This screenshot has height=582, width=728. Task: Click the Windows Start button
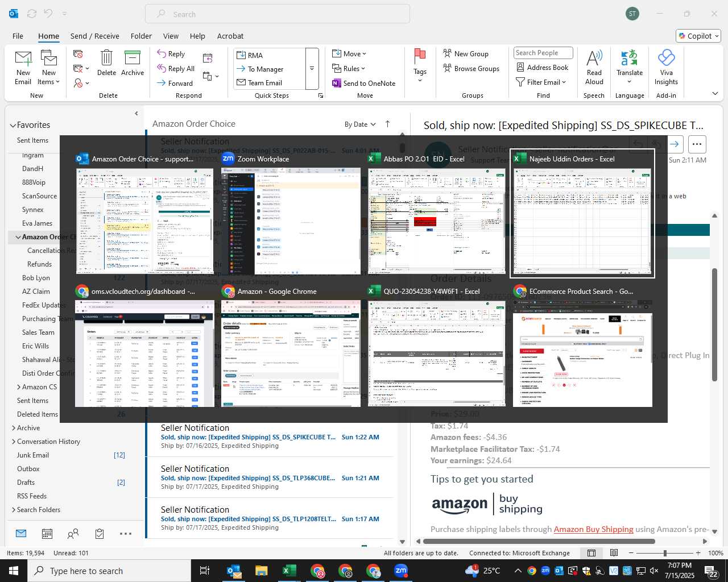coord(14,571)
